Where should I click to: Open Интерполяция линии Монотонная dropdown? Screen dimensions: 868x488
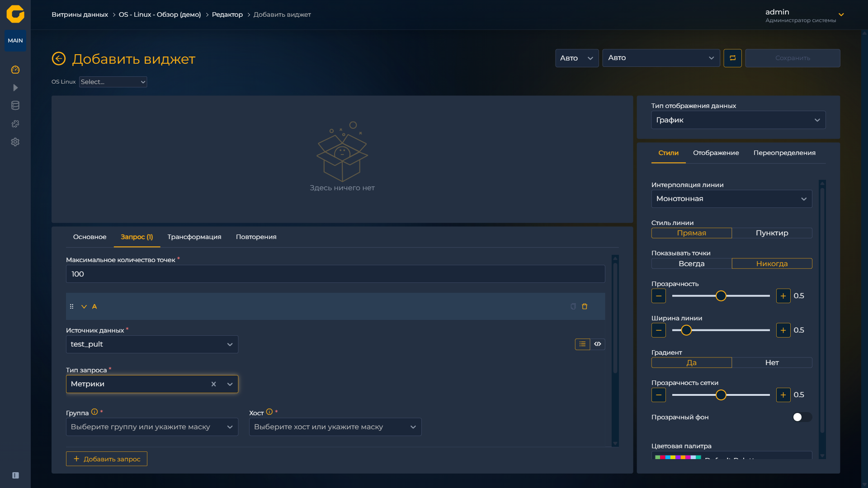[731, 199]
